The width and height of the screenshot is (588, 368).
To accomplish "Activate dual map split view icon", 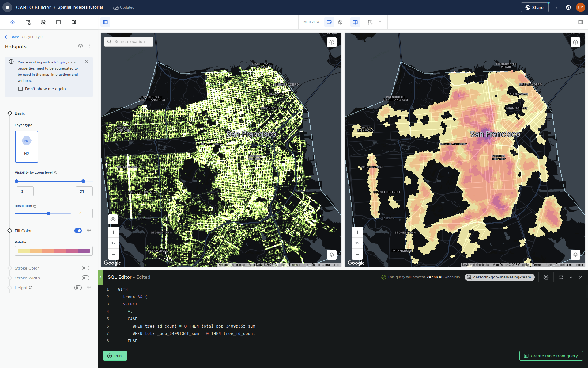I will click(355, 22).
